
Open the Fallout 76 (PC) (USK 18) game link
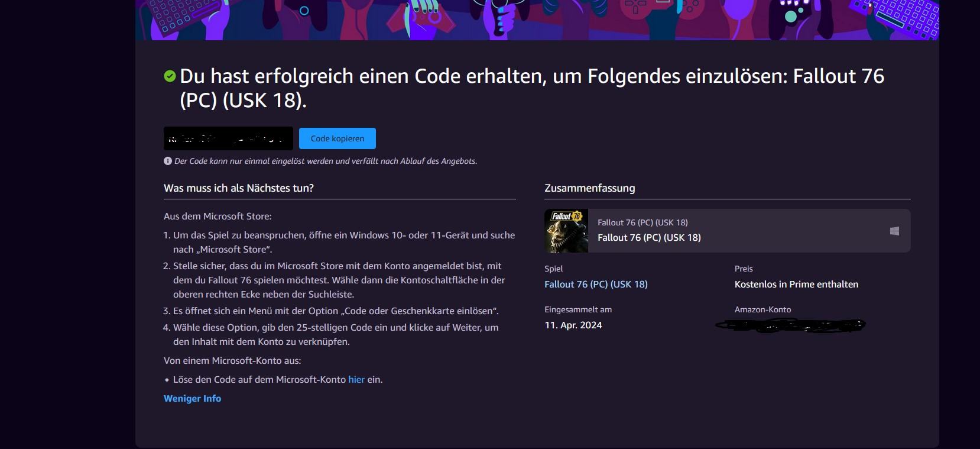pyautogui.click(x=596, y=284)
